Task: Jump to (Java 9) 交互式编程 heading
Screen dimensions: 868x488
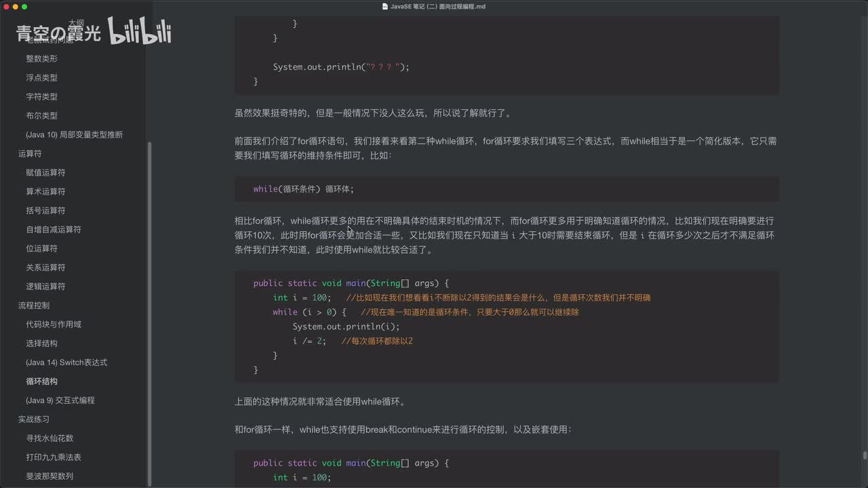Action: (x=60, y=401)
